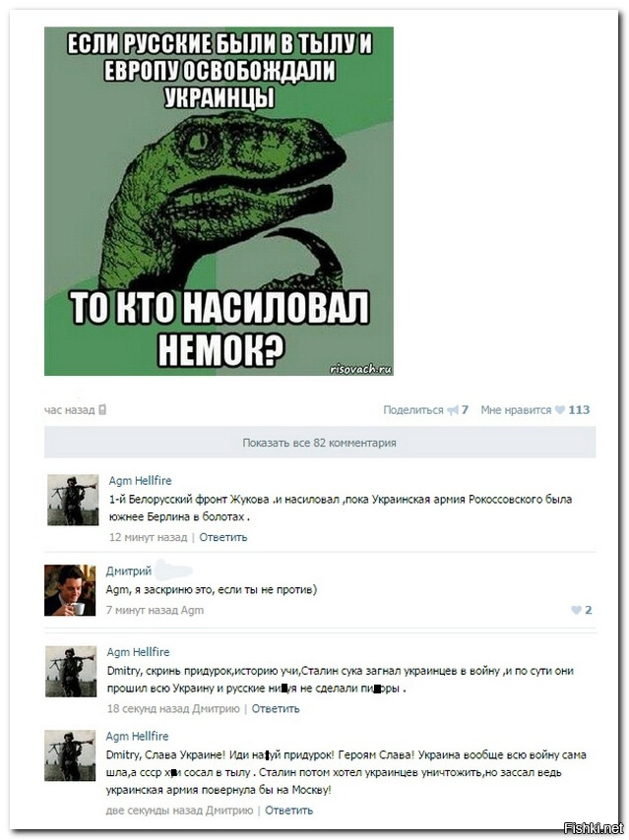Image resolution: width=629 pixels, height=840 pixels.
Task: Click Agm Hellfire's avatar on the third comment
Action: click(x=71, y=671)
